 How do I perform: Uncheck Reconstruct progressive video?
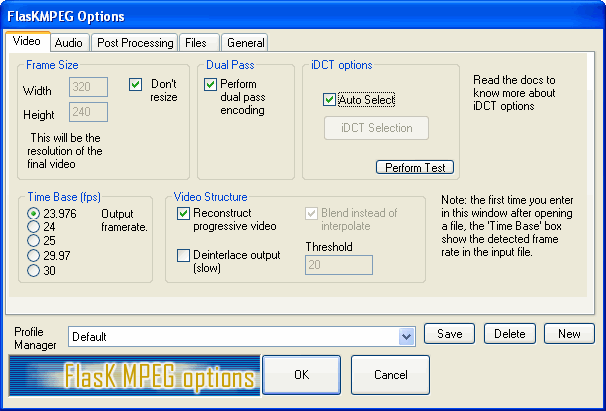[183, 214]
